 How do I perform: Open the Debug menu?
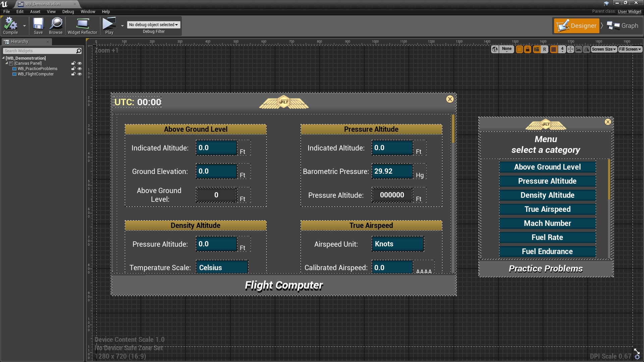68,11
